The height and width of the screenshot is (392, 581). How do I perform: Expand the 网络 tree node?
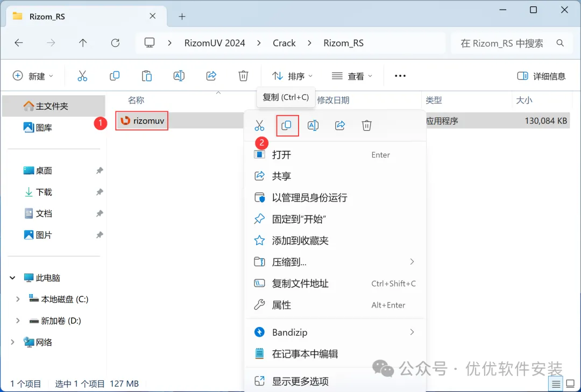click(x=12, y=342)
